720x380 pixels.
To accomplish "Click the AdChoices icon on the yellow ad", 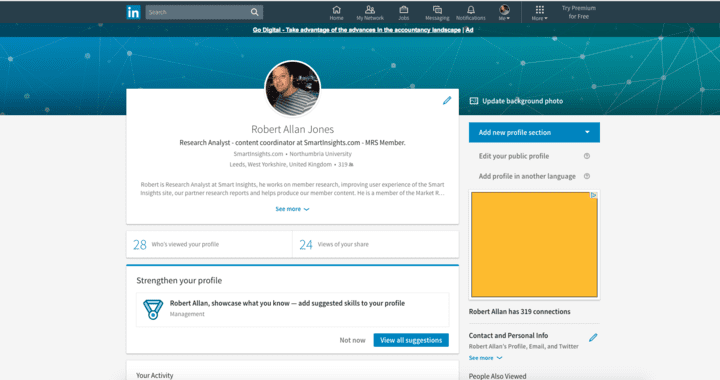I will [594, 195].
